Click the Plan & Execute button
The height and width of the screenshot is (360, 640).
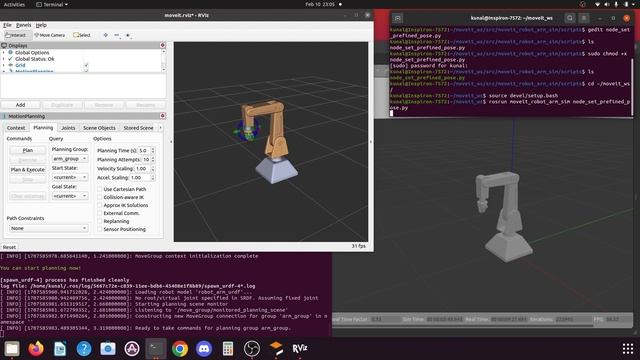click(x=28, y=169)
